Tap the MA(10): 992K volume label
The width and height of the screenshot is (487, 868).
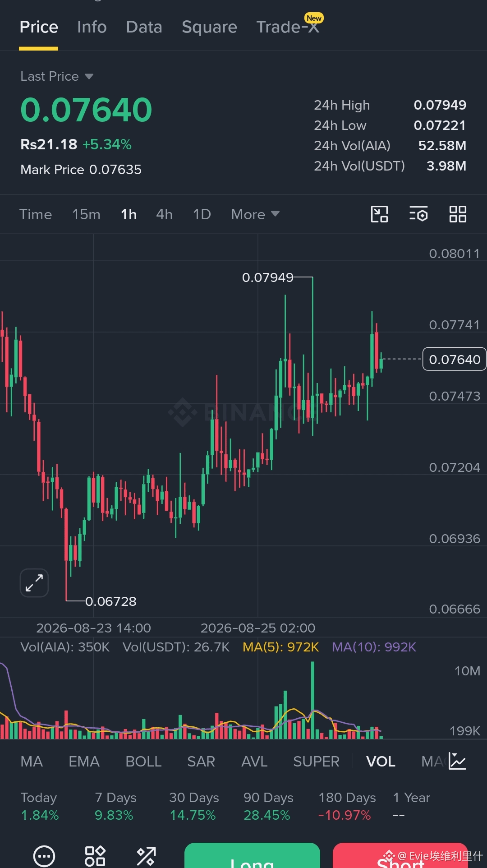point(374,647)
